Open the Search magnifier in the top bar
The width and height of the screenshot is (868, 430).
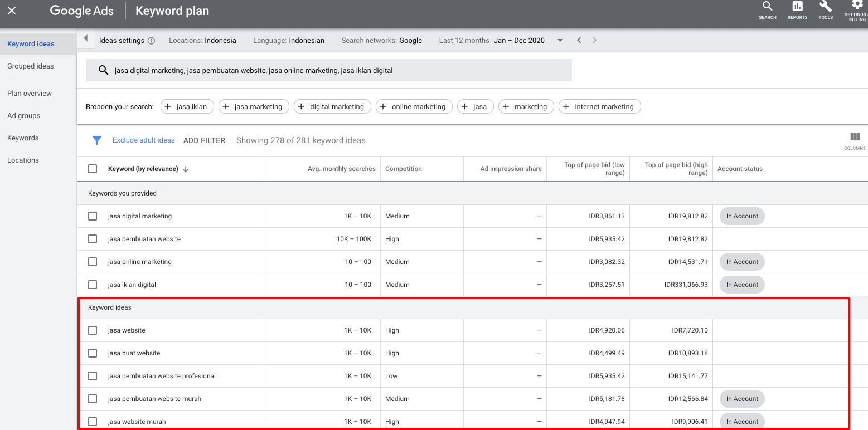point(768,9)
